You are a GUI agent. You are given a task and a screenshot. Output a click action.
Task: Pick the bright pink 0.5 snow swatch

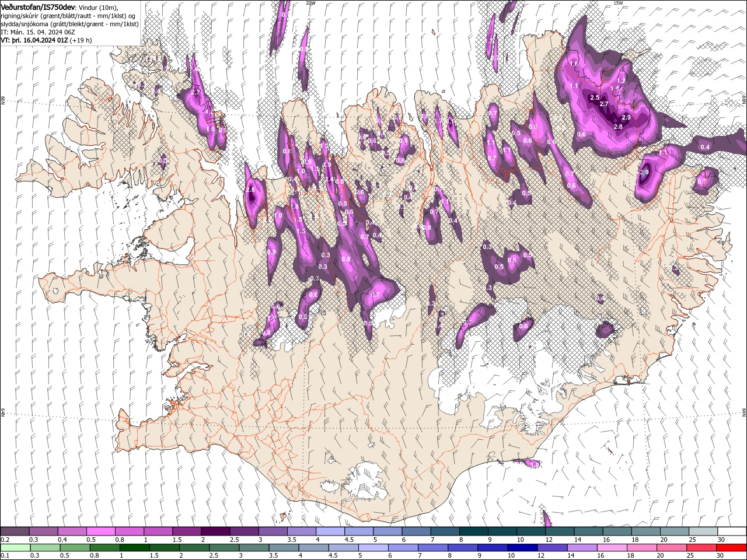click(x=101, y=531)
